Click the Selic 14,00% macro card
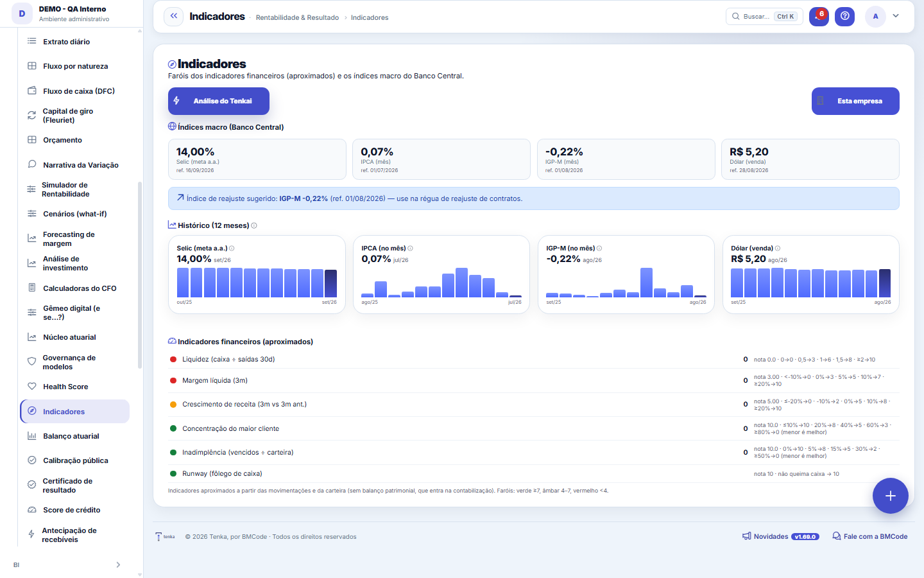924x578 pixels. point(257,159)
